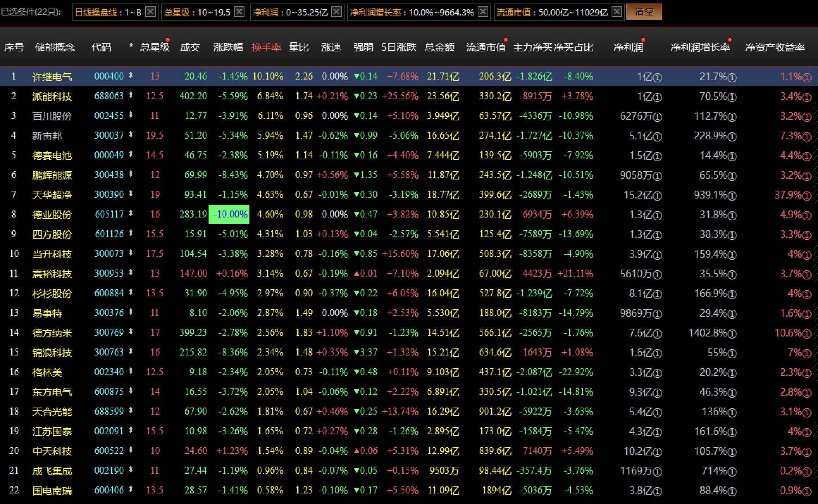
Task: Remove the 日线操盘线 filter condition
Action: (150, 12)
